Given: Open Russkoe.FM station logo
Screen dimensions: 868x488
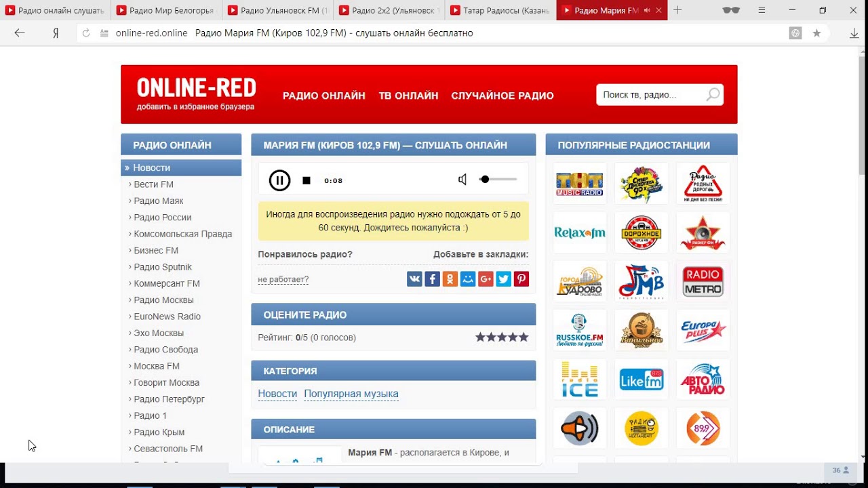Looking at the screenshot, I should click(580, 330).
